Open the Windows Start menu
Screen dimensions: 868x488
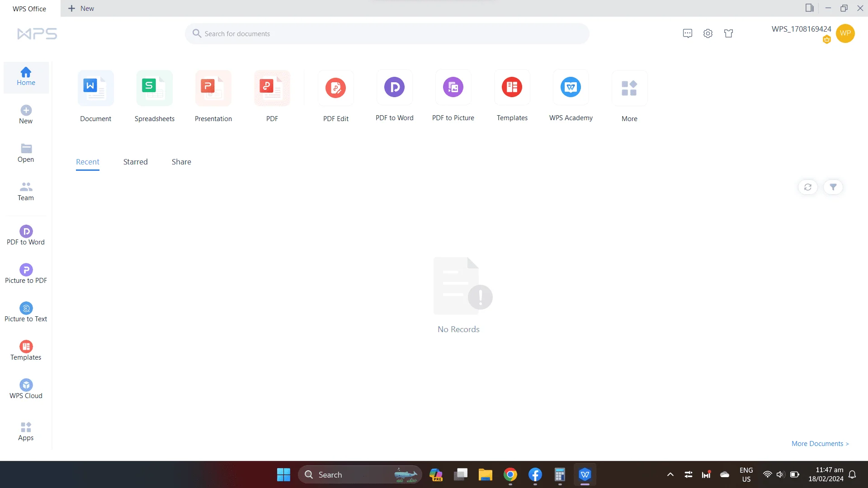283,475
